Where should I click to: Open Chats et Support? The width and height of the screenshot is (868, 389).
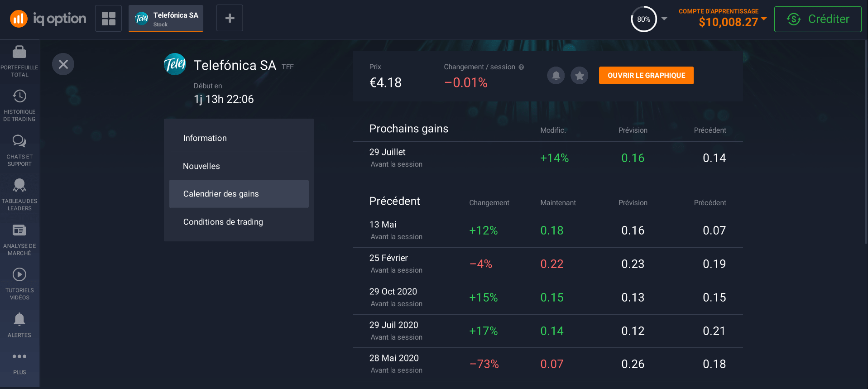(x=19, y=150)
